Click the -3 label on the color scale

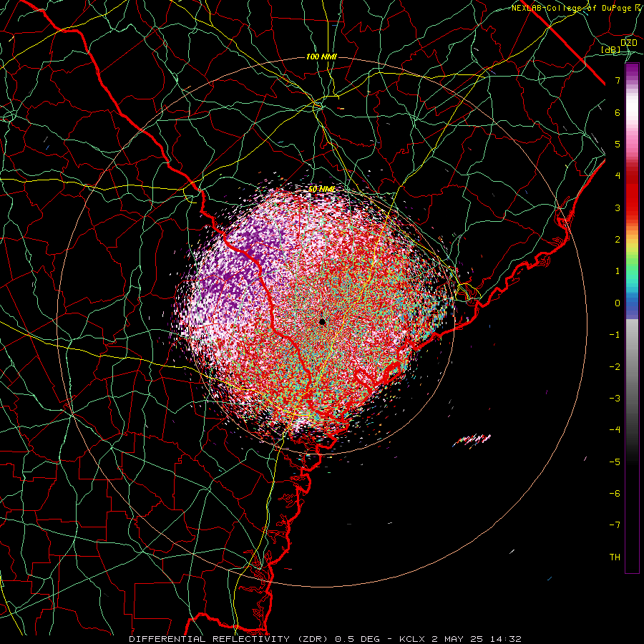click(615, 399)
